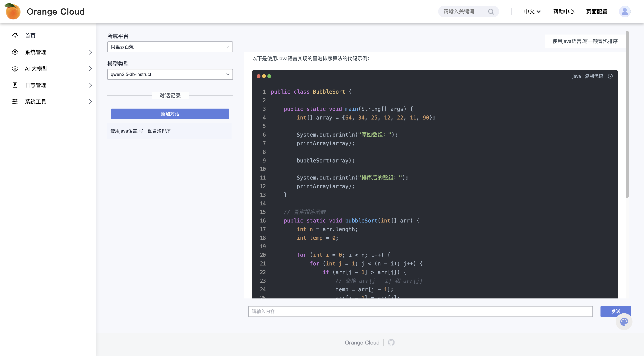Click code line bubbleSort(array);
This screenshot has height=356, width=644.
[325, 160]
